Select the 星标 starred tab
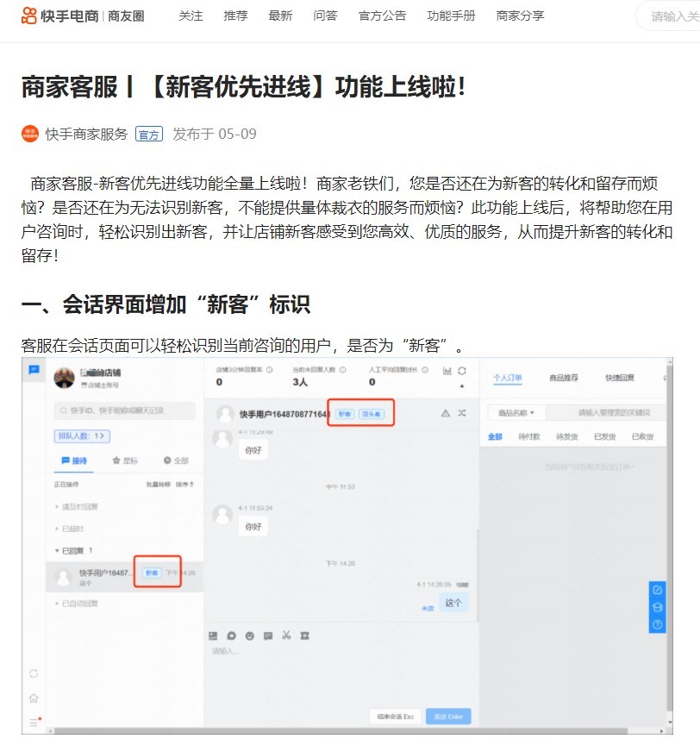 (125, 460)
